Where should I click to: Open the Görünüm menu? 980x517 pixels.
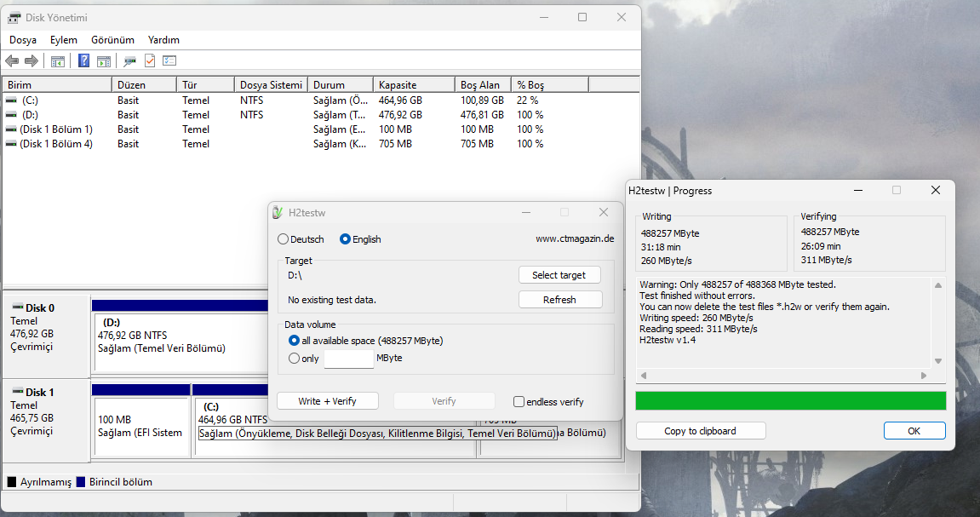coord(112,39)
